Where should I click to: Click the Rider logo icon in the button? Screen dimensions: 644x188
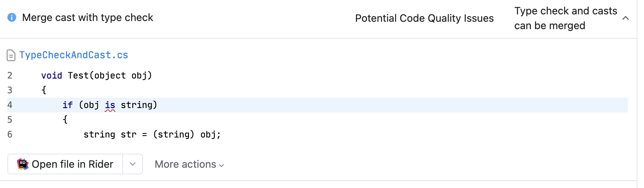tap(23, 164)
